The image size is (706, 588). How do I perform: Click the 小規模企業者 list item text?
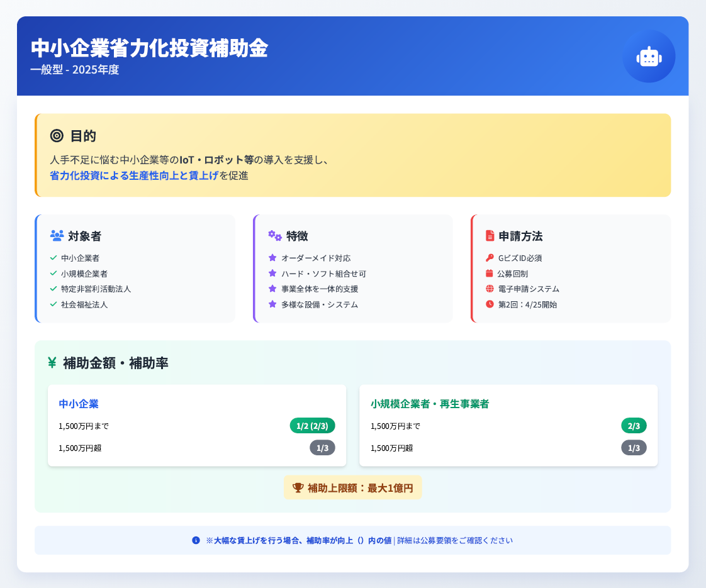84,274
